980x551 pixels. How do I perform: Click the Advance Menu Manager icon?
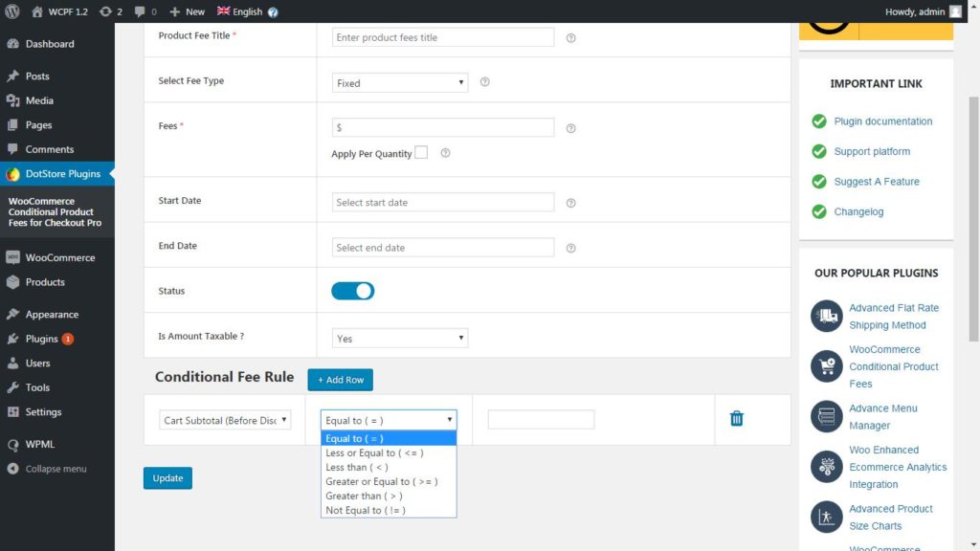pos(826,416)
